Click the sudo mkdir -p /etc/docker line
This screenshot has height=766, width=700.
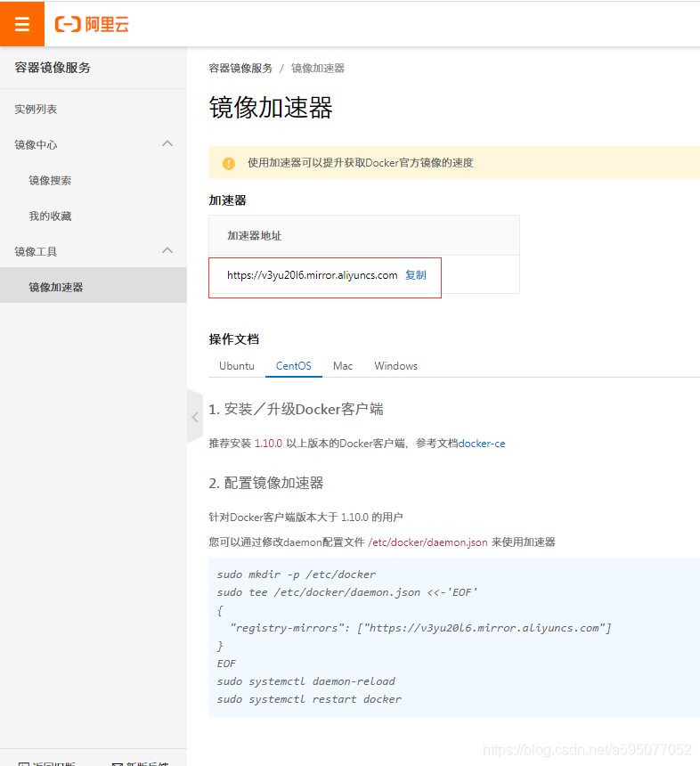(297, 574)
